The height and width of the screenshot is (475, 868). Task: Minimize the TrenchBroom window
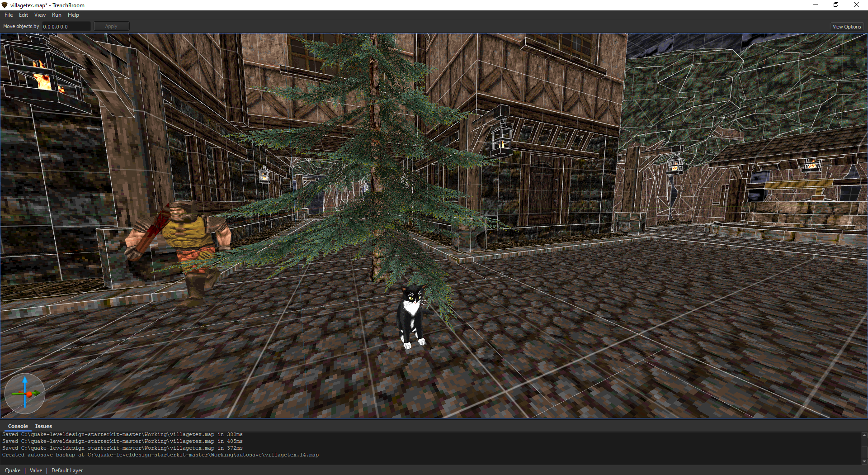(x=816, y=5)
